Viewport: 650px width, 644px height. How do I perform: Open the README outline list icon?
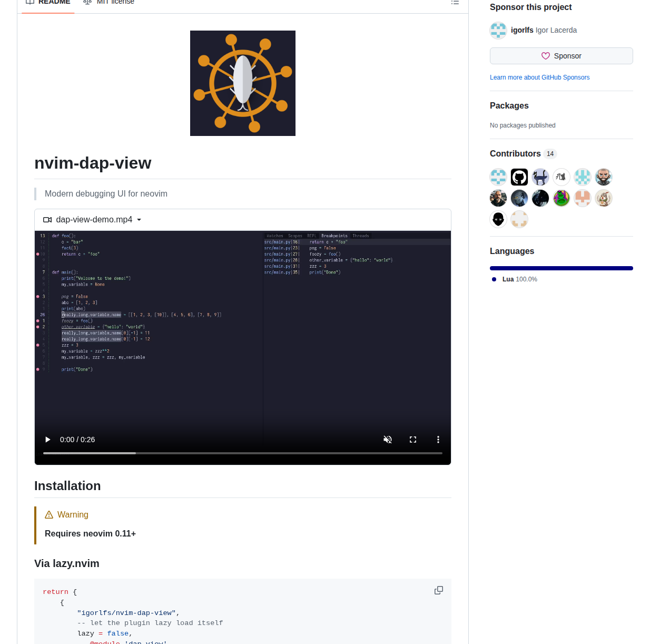click(x=455, y=3)
